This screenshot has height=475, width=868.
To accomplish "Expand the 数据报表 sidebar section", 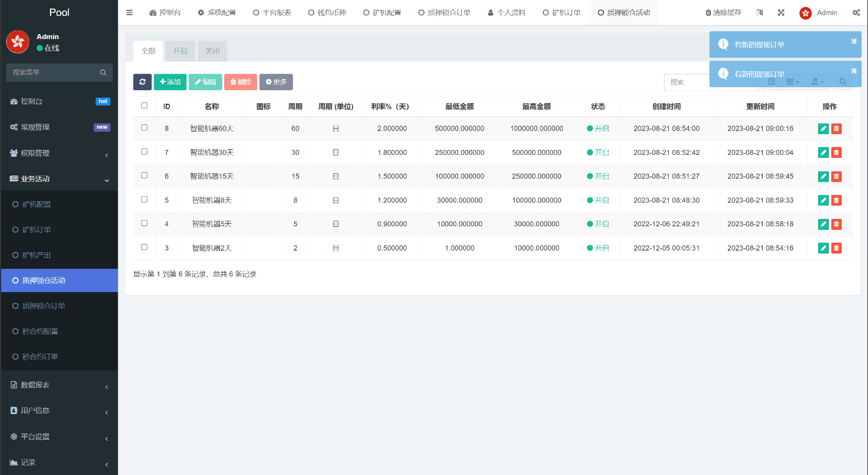I will (59, 385).
